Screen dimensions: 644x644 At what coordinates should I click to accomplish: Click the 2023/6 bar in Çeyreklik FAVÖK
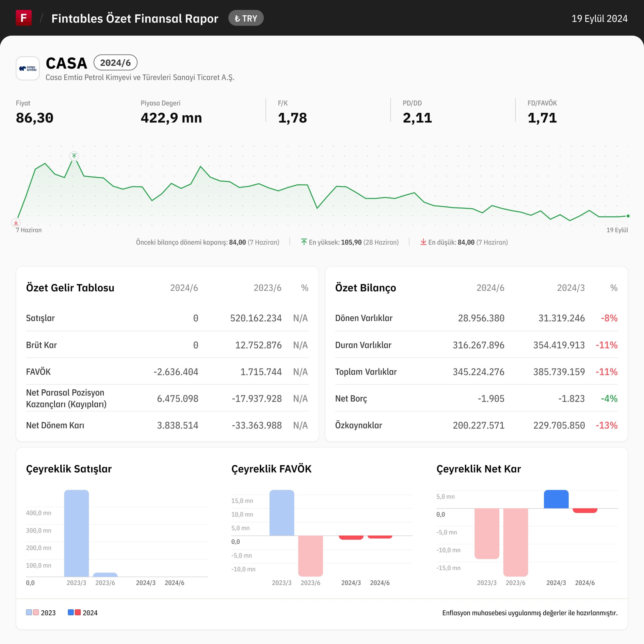(310, 556)
